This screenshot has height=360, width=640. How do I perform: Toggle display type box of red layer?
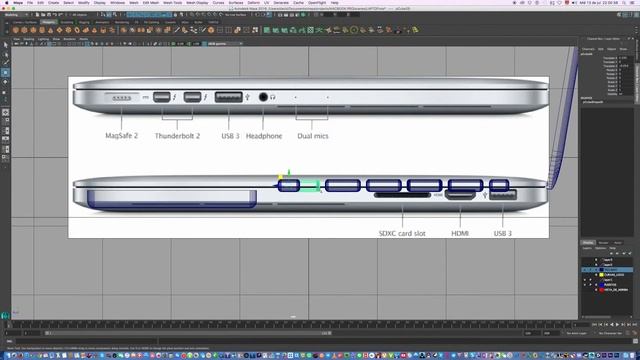coord(596,289)
